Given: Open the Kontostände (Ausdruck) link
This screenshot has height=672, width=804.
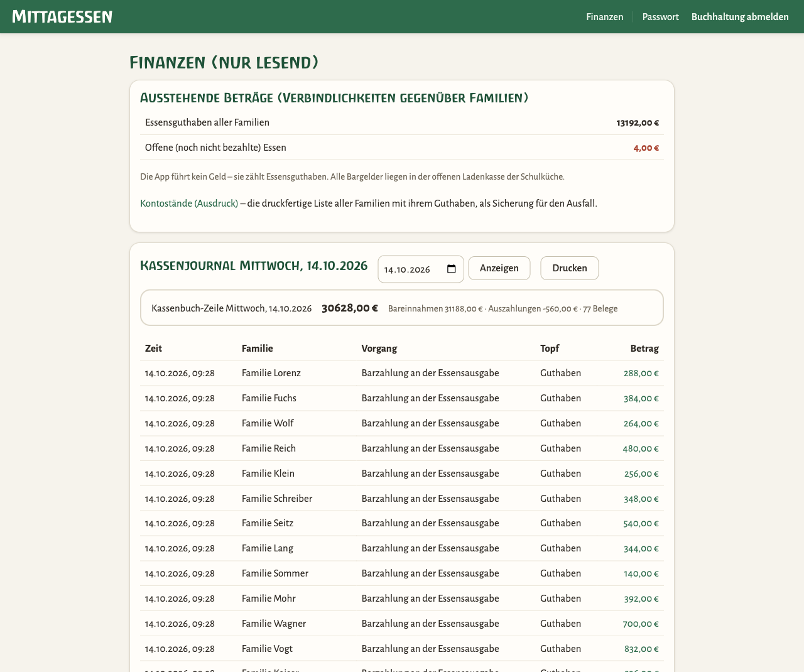Looking at the screenshot, I should tap(189, 203).
